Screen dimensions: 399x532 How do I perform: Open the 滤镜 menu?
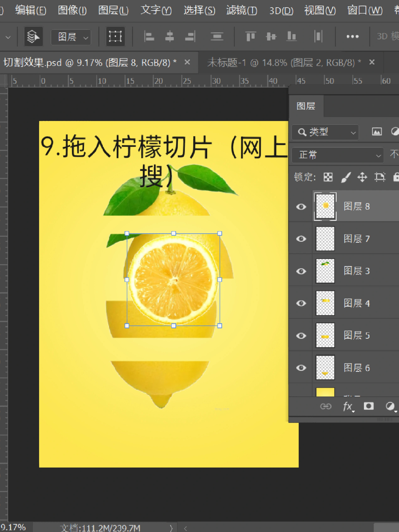(241, 11)
